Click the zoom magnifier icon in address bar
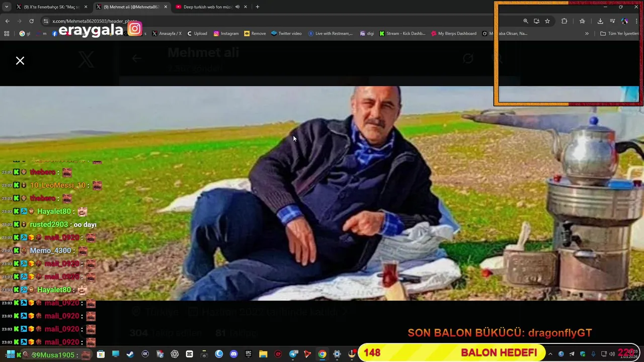This screenshot has width=644, height=362. pyautogui.click(x=526, y=21)
